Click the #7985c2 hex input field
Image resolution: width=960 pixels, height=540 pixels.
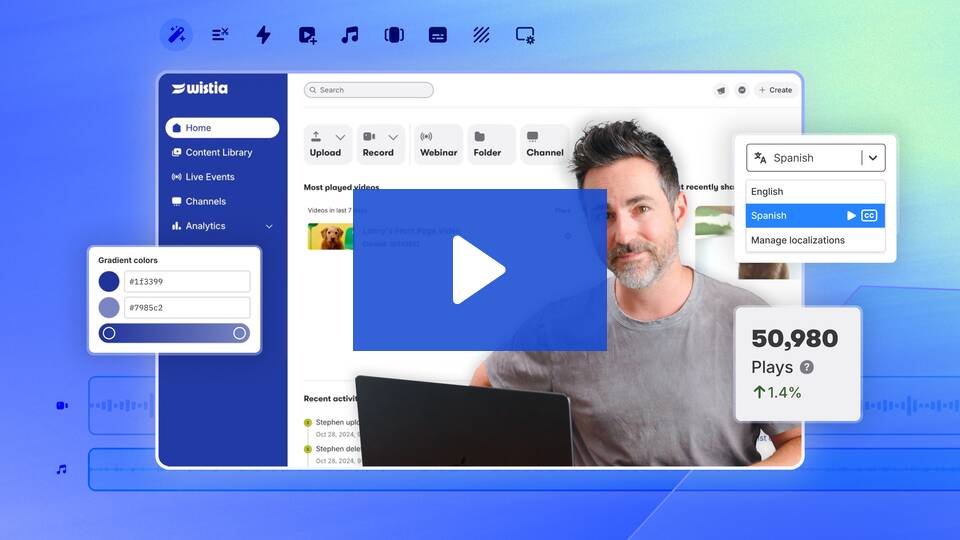[x=187, y=307]
